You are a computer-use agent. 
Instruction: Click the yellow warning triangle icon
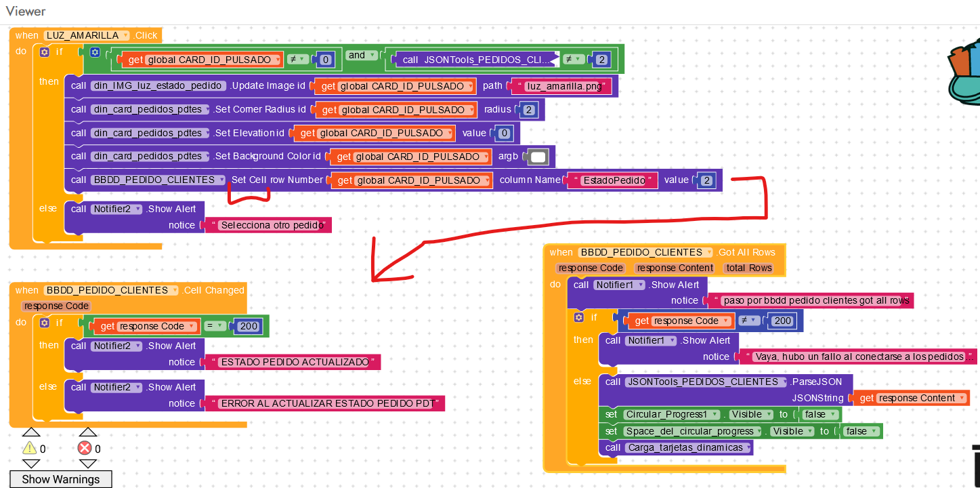point(29,448)
